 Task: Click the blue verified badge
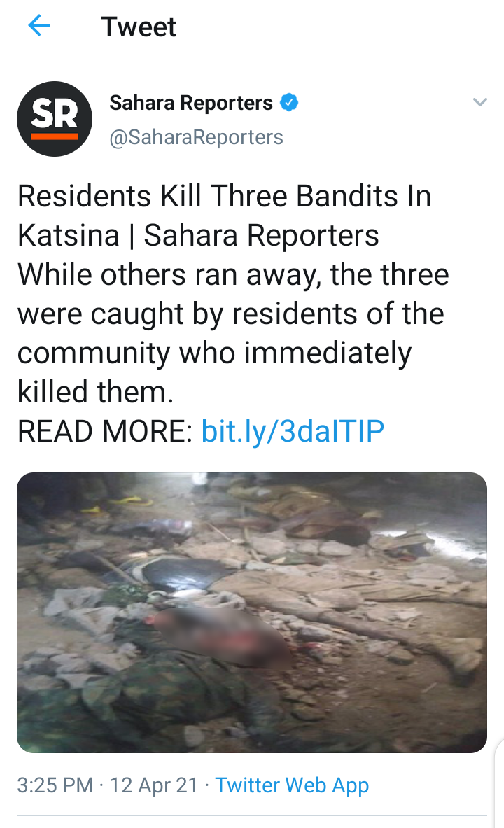[289, 102]
